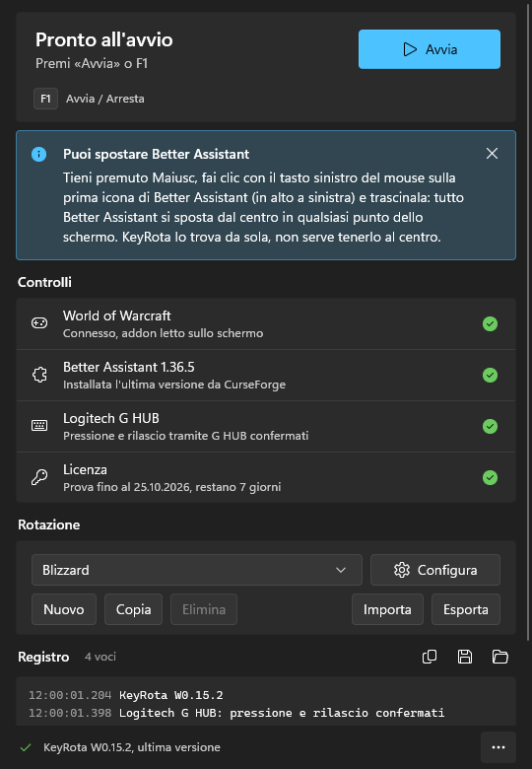This screenshot has width=532, height=769.
Task: Click the Better Assistant puzzle icon
Action: tap(39, 375)
